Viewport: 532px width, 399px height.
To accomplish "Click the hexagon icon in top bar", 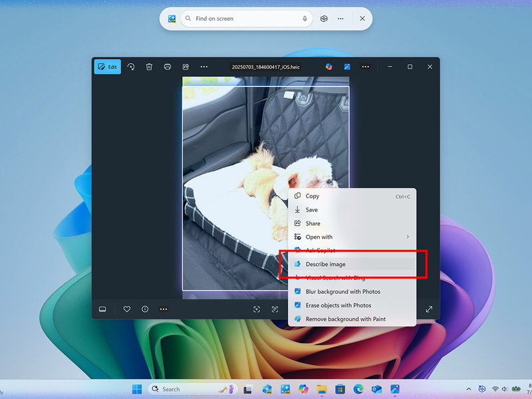I will [x=324, y=19].
